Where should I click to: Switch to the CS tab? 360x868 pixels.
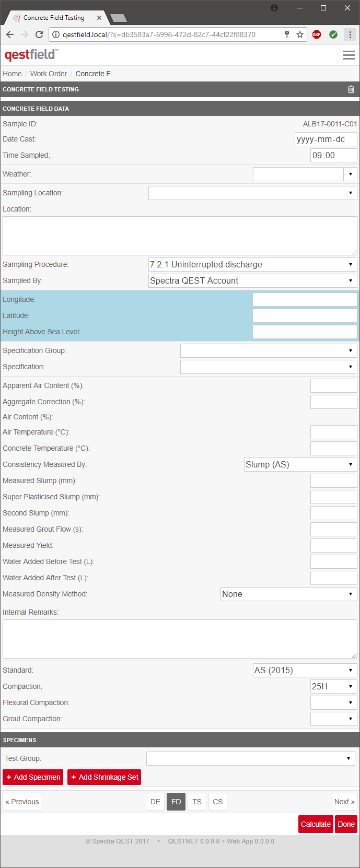218,802
